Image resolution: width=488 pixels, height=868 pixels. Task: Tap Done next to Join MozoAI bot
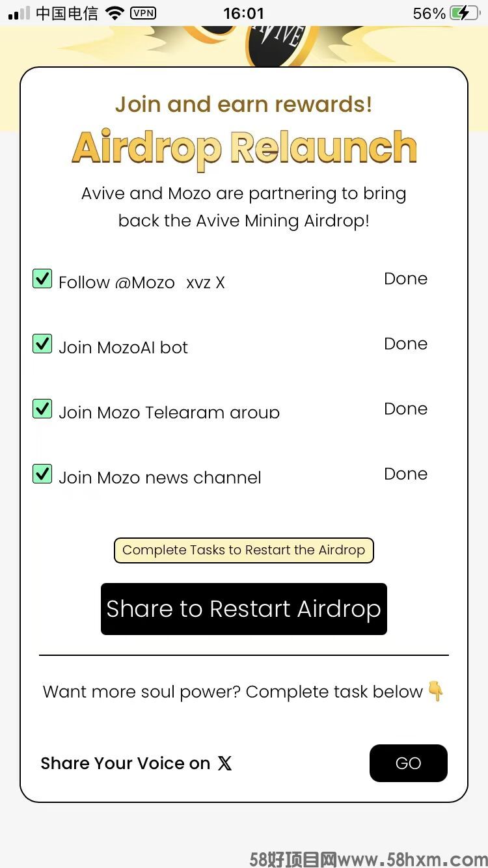[405, 344]
